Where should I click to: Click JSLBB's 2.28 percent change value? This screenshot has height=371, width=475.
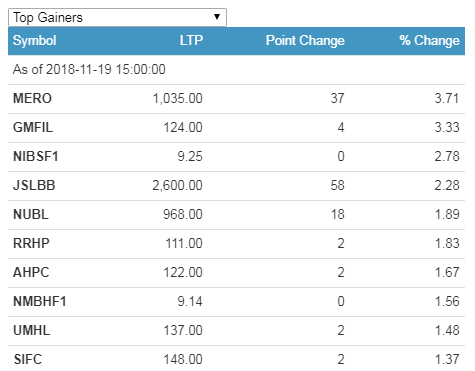447,186
